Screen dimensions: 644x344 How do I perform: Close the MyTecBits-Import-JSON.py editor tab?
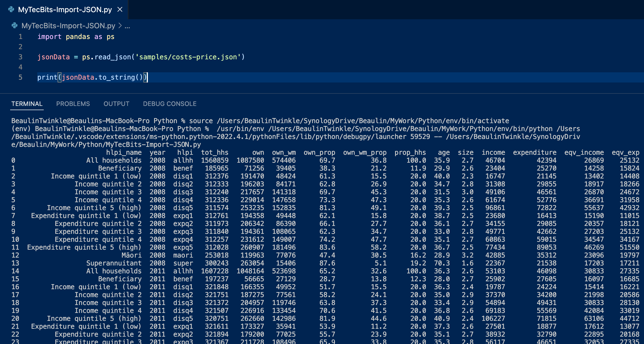click(120, 9)
